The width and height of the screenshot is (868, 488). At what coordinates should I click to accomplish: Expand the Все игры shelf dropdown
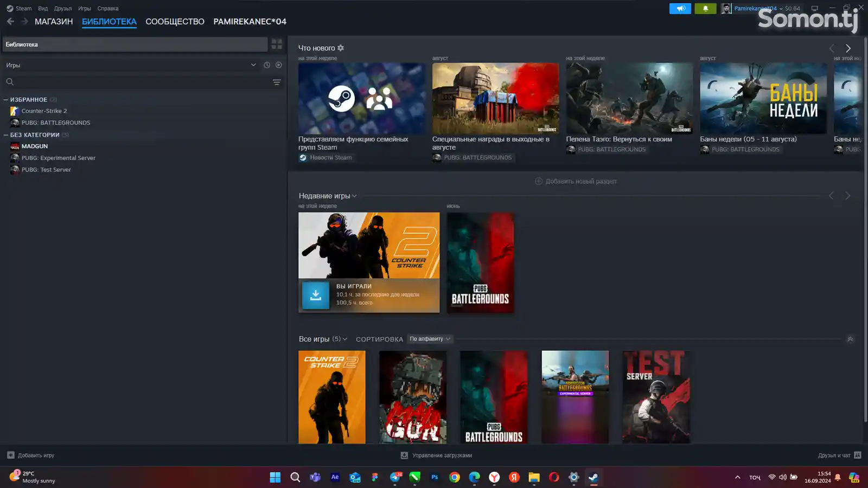(345, 339)
